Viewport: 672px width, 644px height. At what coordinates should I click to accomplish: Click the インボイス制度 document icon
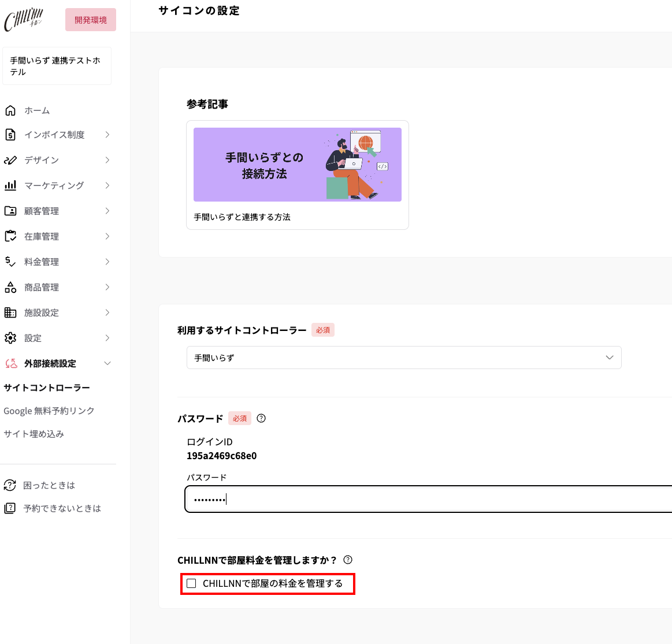click(x=10, y=135)
